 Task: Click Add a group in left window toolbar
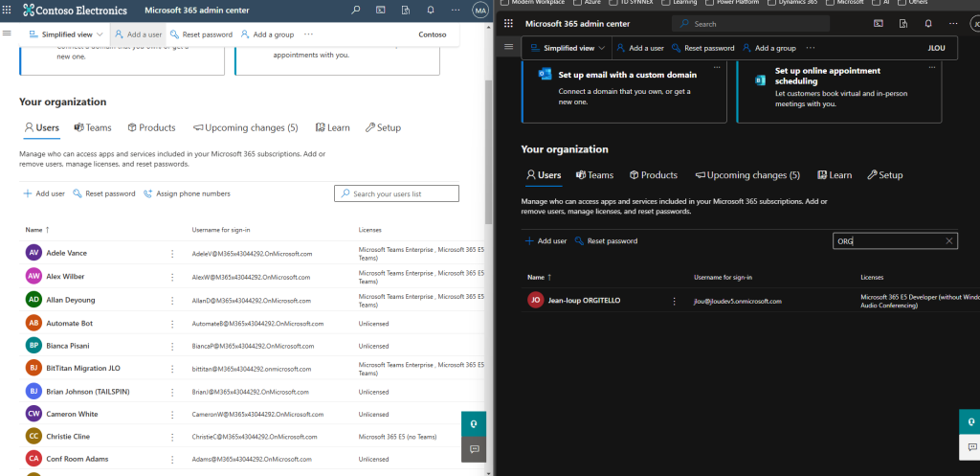tap(267, 34)
